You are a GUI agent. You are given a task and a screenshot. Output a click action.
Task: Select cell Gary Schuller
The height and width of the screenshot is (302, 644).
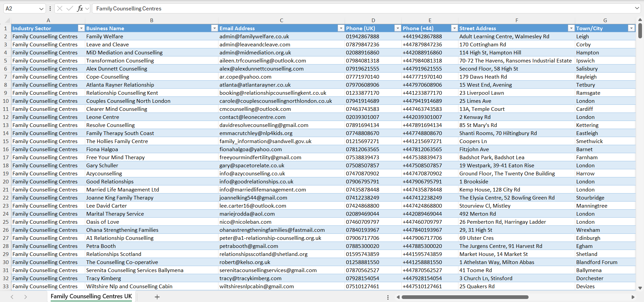[x=152, y=165]
